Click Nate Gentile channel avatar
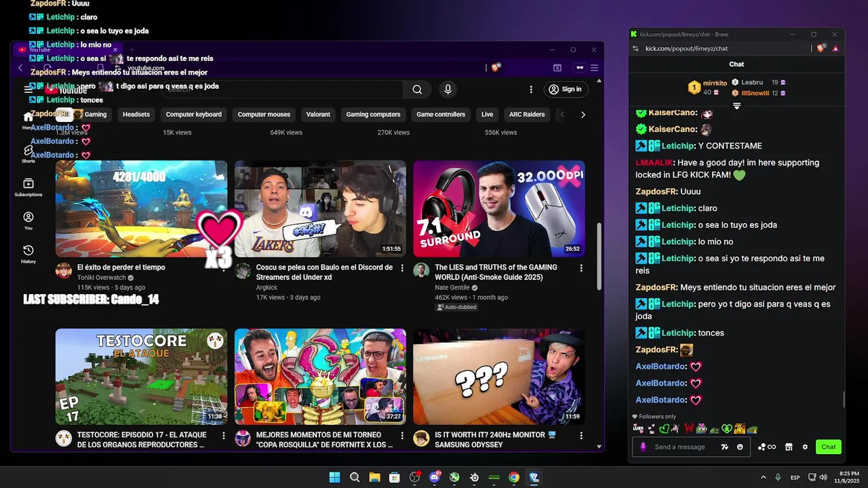Screen dimensions: 868x488 click(421, 270)
